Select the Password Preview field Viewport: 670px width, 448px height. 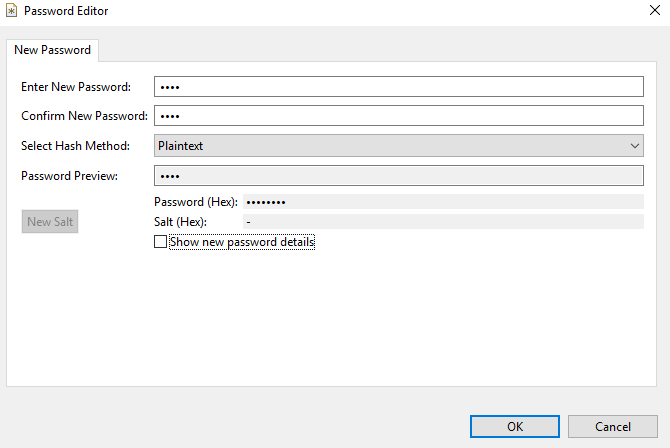click(398, 176)
